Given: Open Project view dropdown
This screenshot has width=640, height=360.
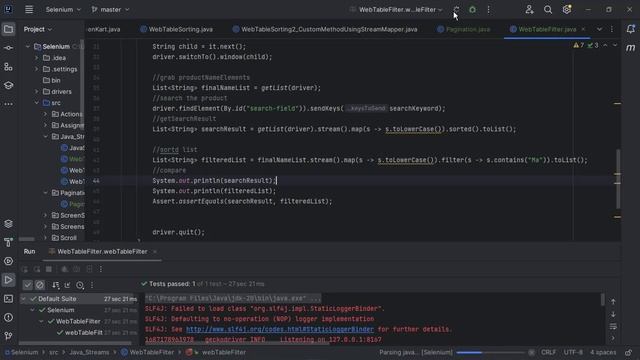Looking at the screenshot, I should [38, 29].
